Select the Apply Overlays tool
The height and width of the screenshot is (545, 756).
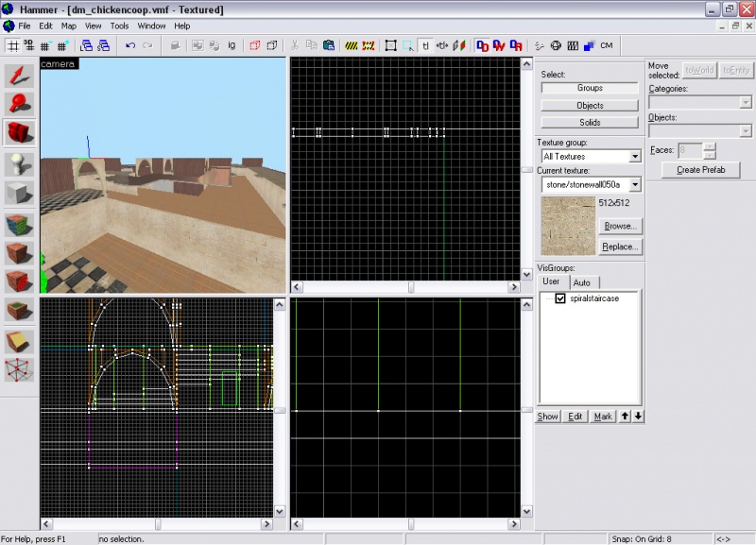19,311
